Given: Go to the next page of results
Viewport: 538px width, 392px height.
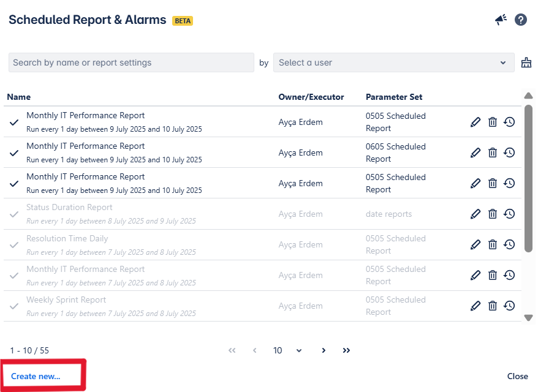Looking at the screenshot, I should click(x=324, y=350).
